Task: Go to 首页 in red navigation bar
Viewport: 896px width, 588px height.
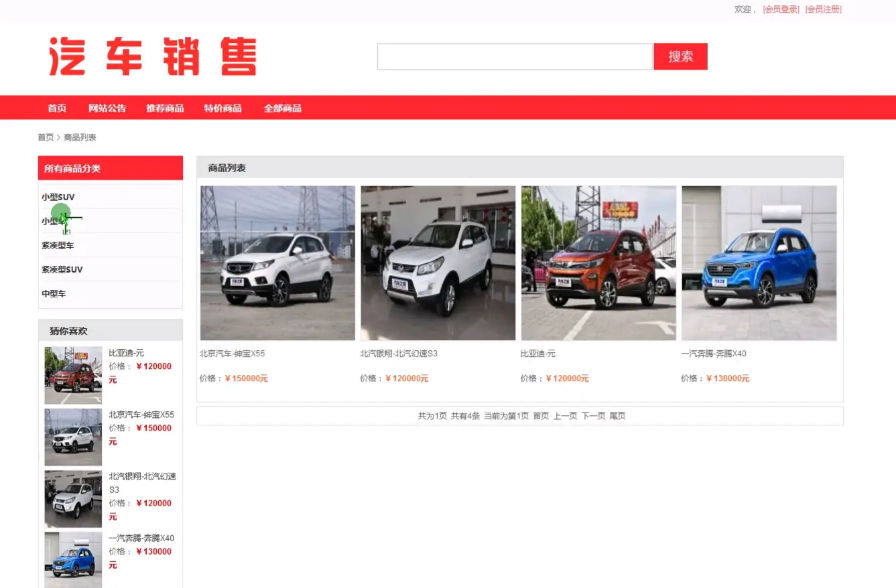Action: [57, 108]
